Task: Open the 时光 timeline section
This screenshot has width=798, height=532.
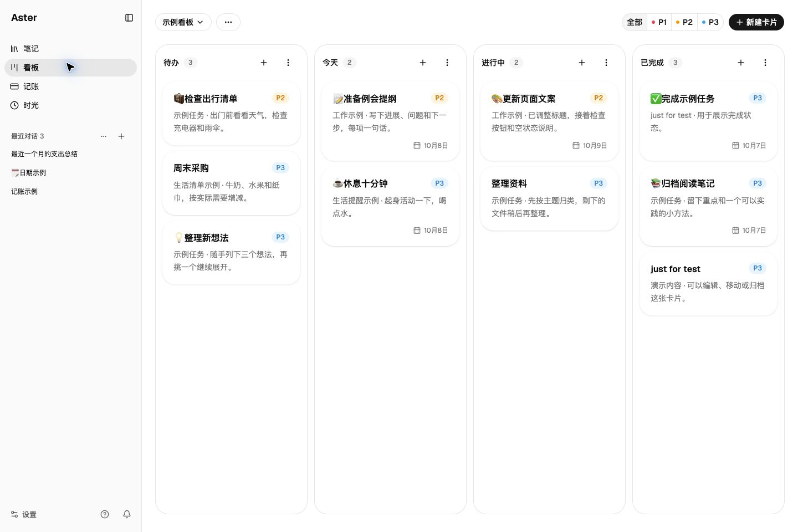Action: (x=70, y=105)
